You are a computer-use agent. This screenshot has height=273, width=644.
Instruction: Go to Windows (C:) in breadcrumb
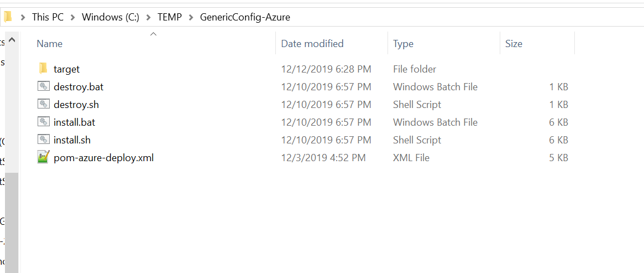[109, 17]
